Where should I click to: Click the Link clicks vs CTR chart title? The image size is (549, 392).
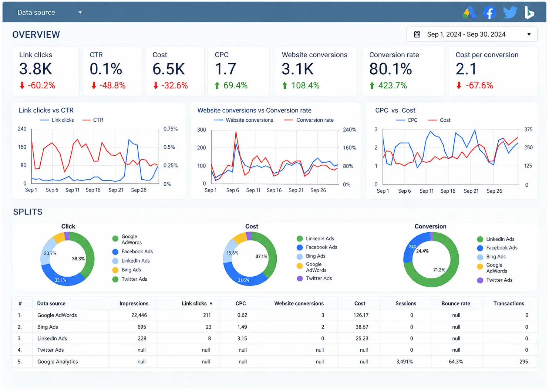pos(46,111)
